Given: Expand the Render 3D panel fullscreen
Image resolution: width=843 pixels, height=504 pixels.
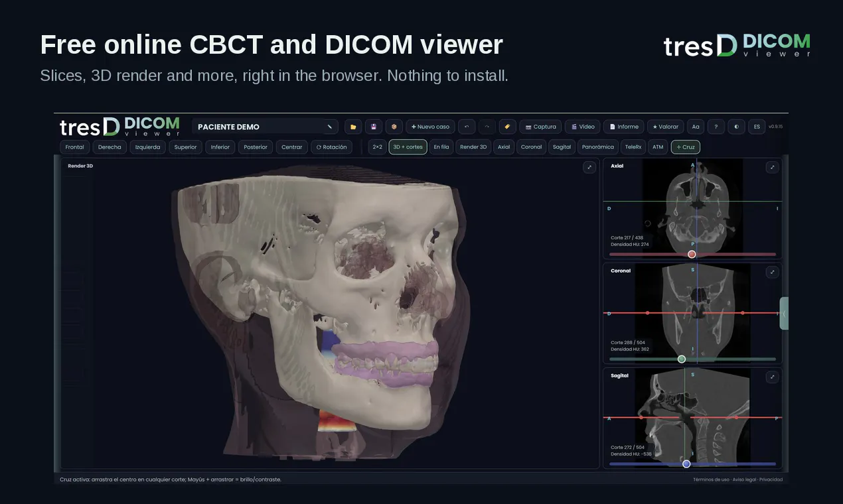Looking at the screenshot, I should click(589, 167).
